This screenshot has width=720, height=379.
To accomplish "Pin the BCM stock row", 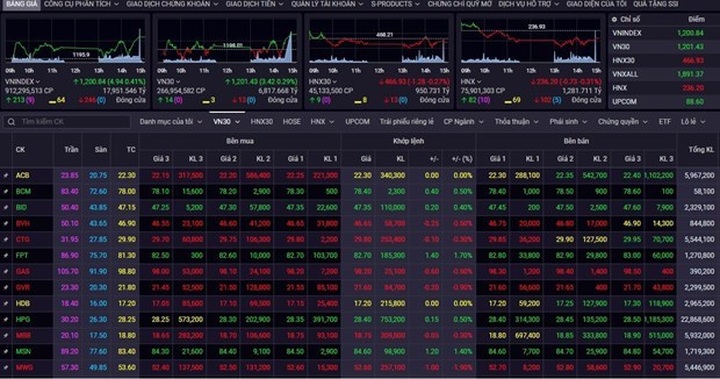I will [6, 192].
